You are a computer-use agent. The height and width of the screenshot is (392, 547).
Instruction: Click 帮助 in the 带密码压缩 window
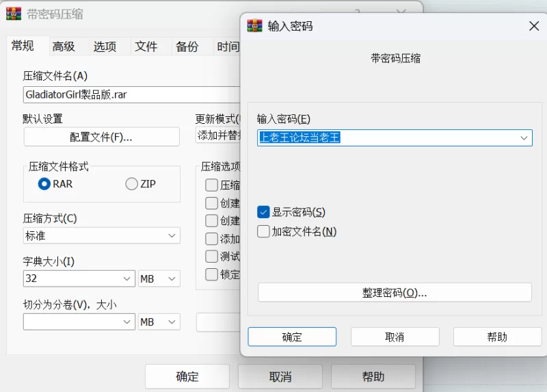coord(373,377)
